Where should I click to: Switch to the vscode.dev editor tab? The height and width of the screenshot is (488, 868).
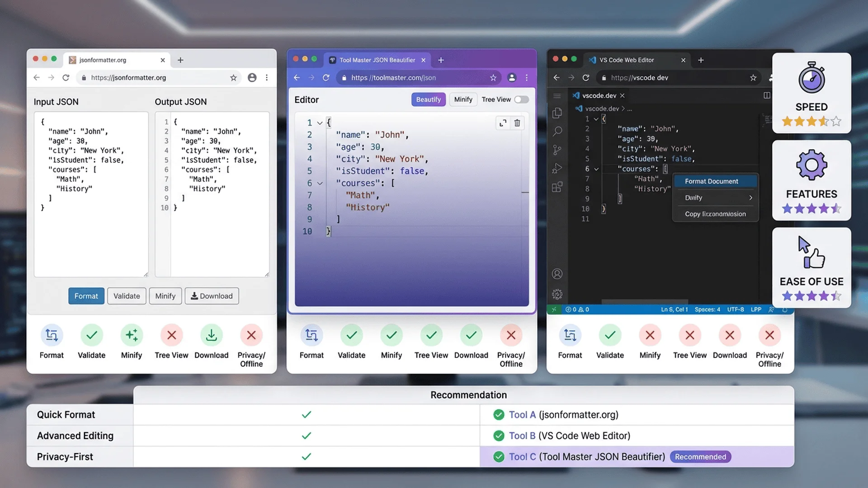click(599, 95)
